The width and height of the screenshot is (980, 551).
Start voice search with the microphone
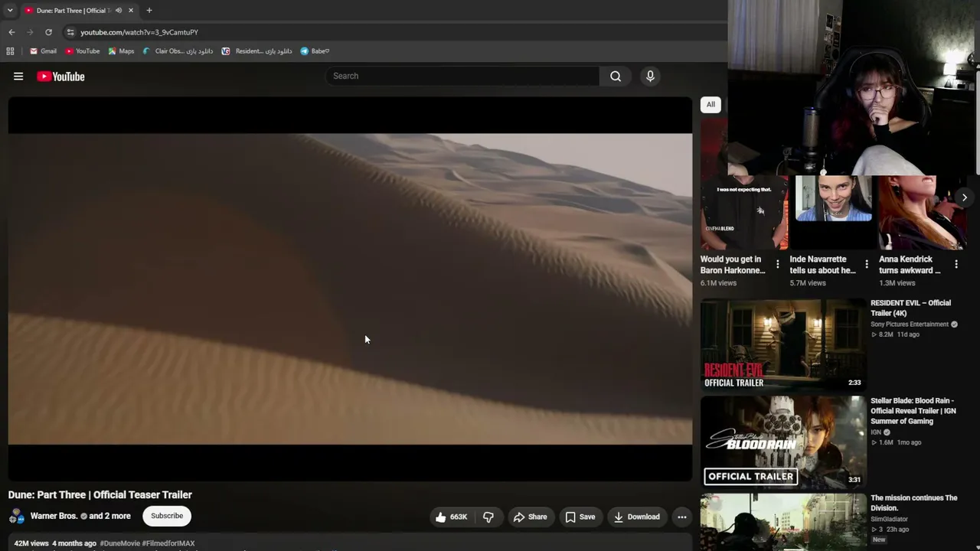coord(650,76)
